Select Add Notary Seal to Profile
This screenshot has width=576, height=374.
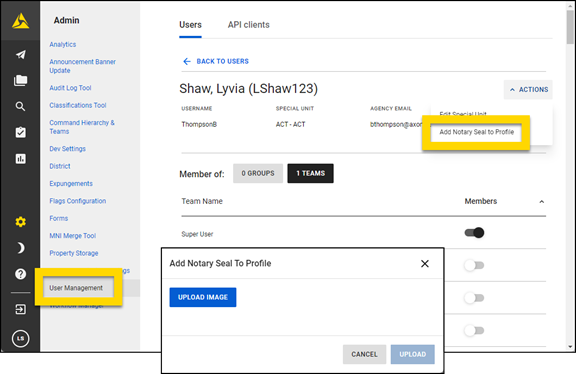click(x=476, y=132)
